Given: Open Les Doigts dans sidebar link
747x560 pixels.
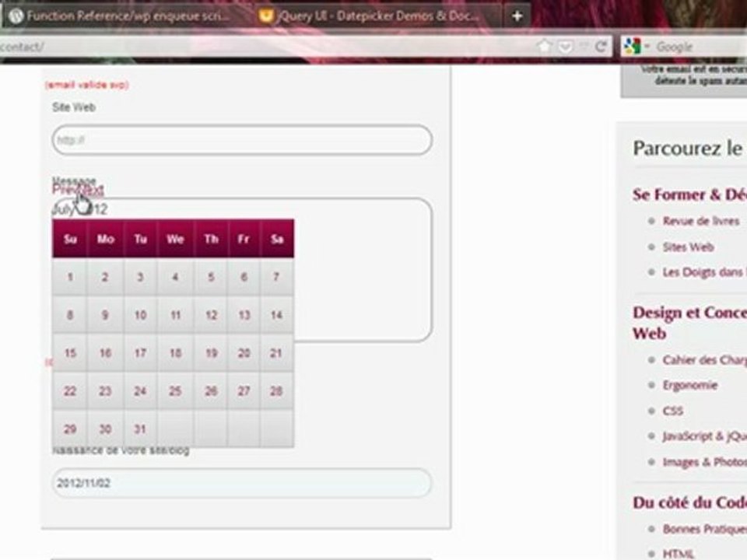Looking at the screenshot, I should coord(704,272).
